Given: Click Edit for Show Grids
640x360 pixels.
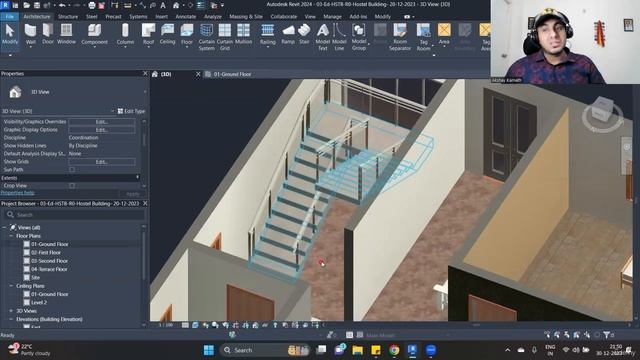Looking at the screenshot, I should point(102,162).
